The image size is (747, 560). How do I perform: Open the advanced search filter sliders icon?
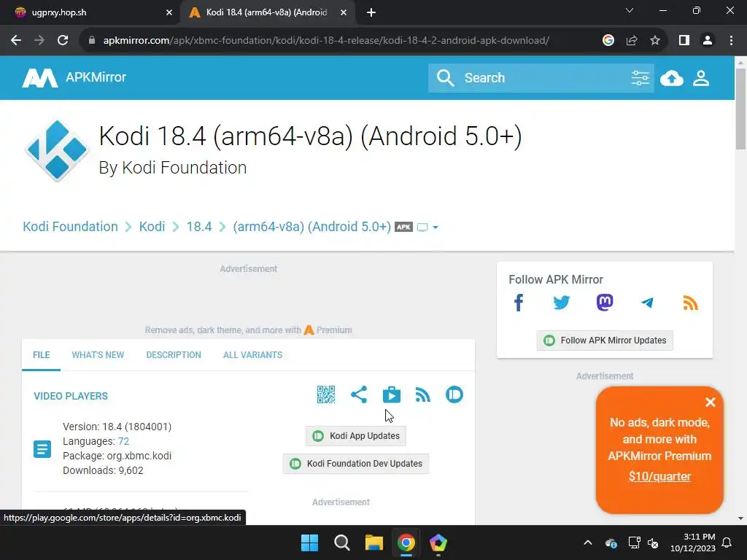coord(640,77)
